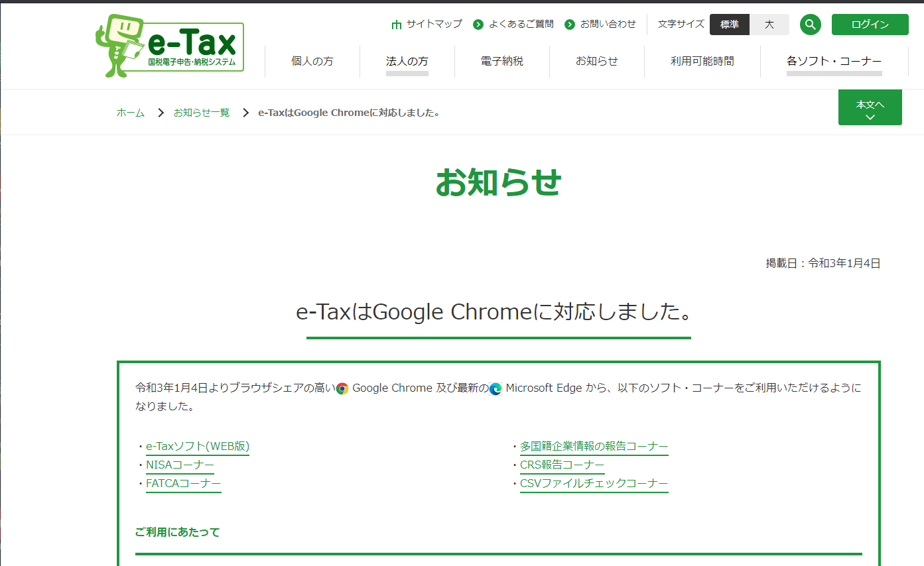Viewport: 924px width, 566px height.
Task: Open CSVファイルチェックコーナー link
Action: [594, 484]
